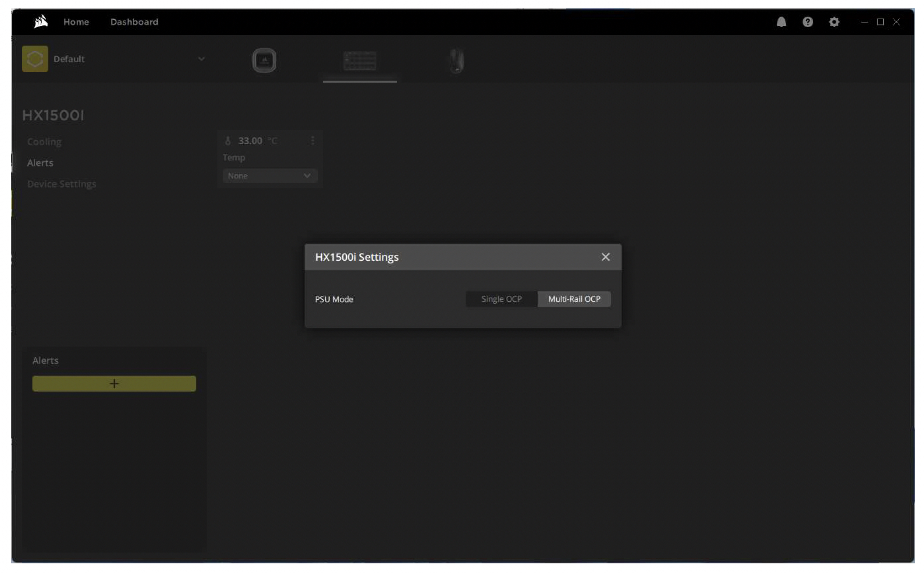The image size is (924, 573).
Task: Open the notifications bell icon
Action: [x=781, y=22]
